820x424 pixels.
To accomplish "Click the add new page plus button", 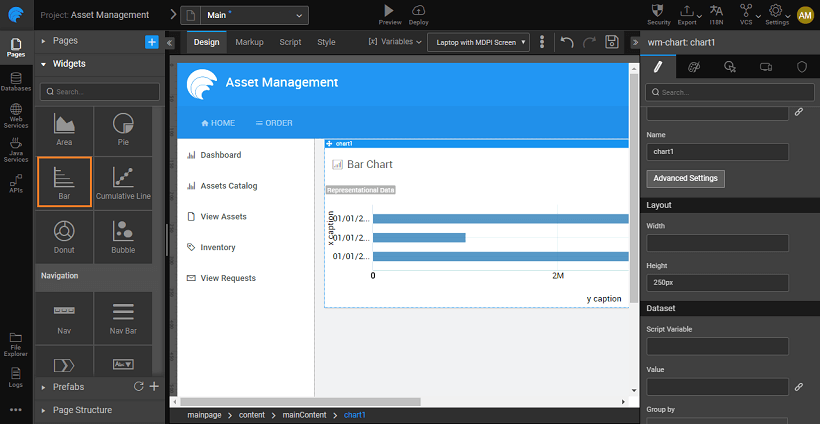I will tap(151, 41).
